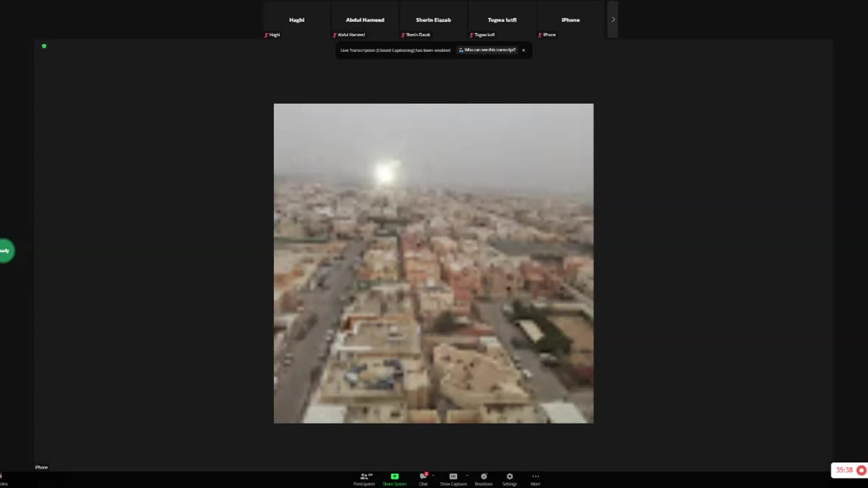Click the shared aerial city image
Viewport: 868px width, 488px height.
click(x=433, y=263)
